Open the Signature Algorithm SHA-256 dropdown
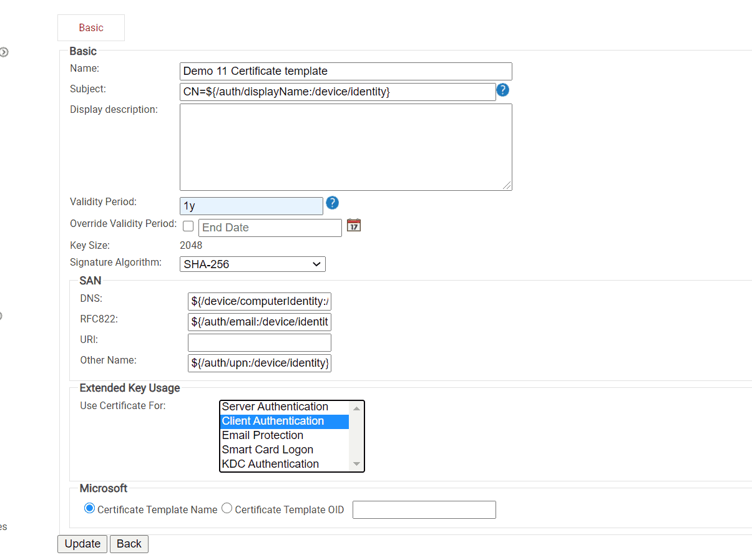 coord(253,264)
